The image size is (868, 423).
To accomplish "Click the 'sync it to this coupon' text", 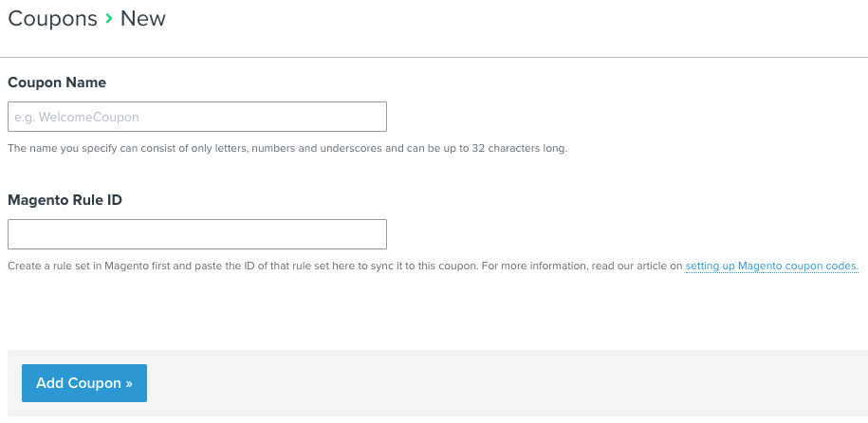I will coord(418,267).
